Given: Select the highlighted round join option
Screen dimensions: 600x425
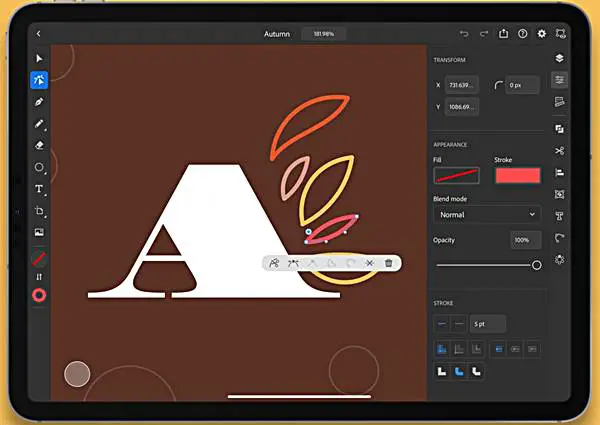Looking at the screenshot, I should 459,371.
